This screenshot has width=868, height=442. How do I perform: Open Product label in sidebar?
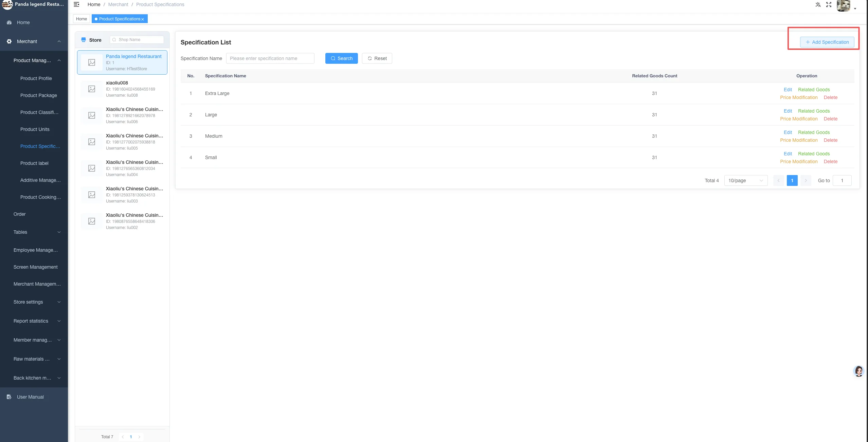(x=34, y=163)
